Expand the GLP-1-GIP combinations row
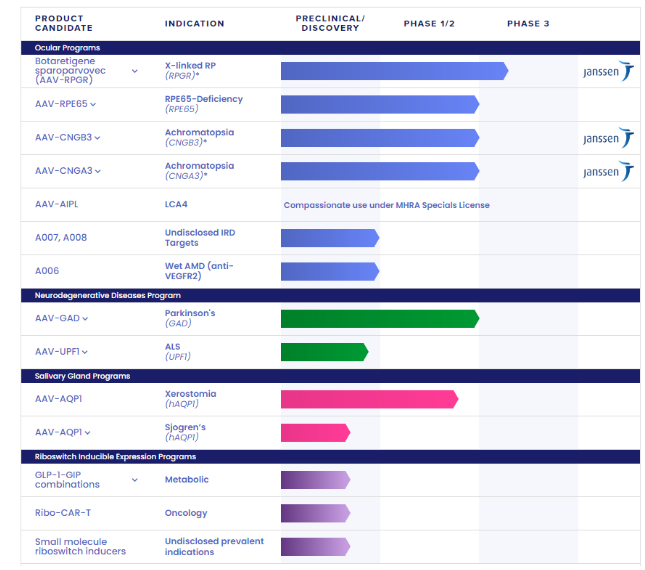Viewport: 645px width, 570px height. [135, 480]
